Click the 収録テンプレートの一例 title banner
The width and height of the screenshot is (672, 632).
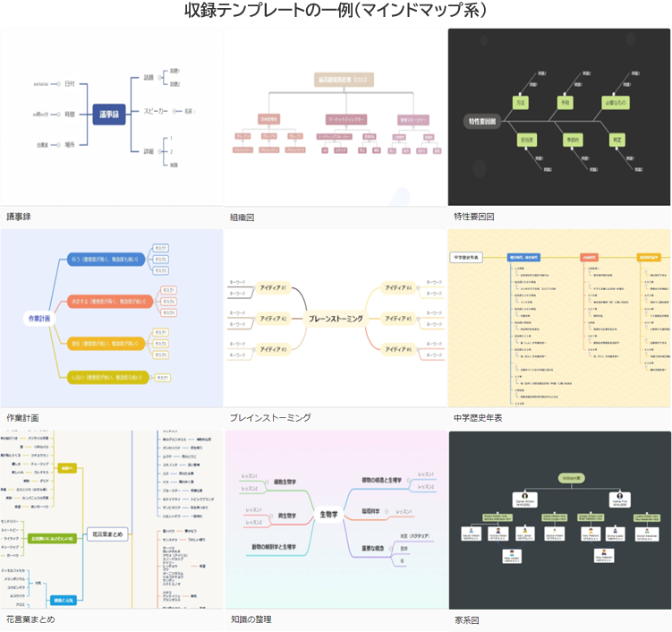point(336,12)
